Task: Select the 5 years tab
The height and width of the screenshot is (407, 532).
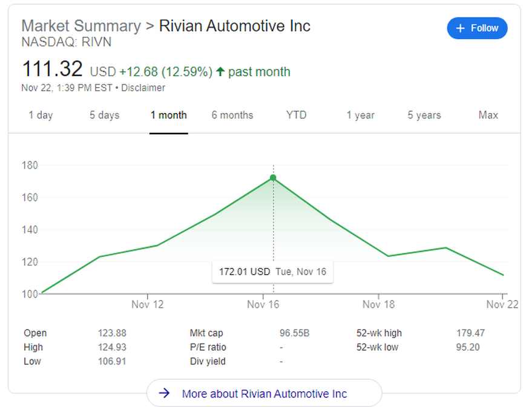Action: click(424, 115)
